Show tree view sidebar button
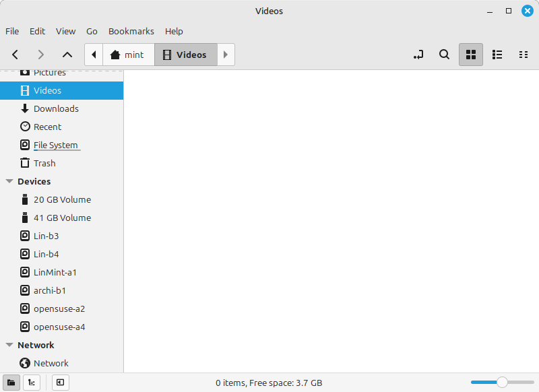Viewport: 539px width, 392px height. click(32, 383)
